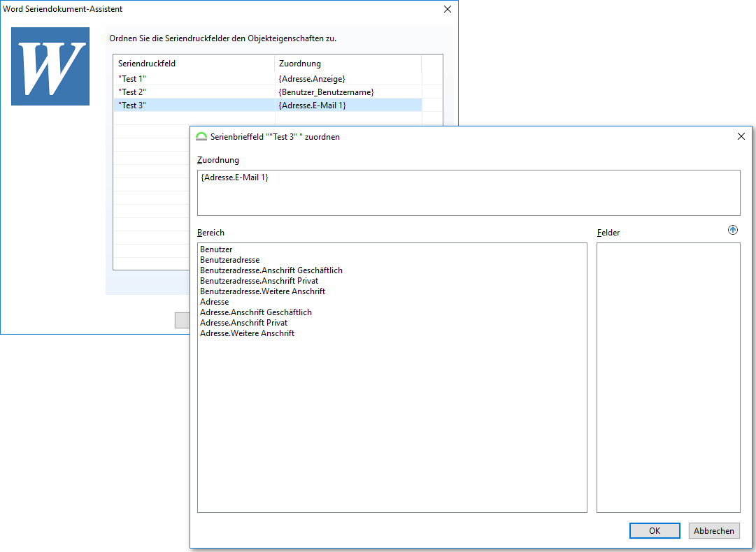This screenshot has width=756, height=552.
Task: Click the blue up-arrow icon above Felder
Action: (x=732, y=231)
